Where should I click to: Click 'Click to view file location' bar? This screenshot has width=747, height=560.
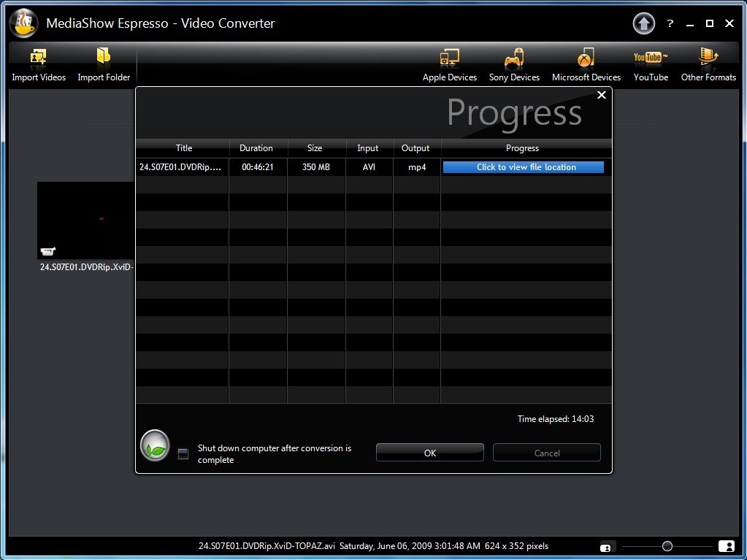coord(523,167)
